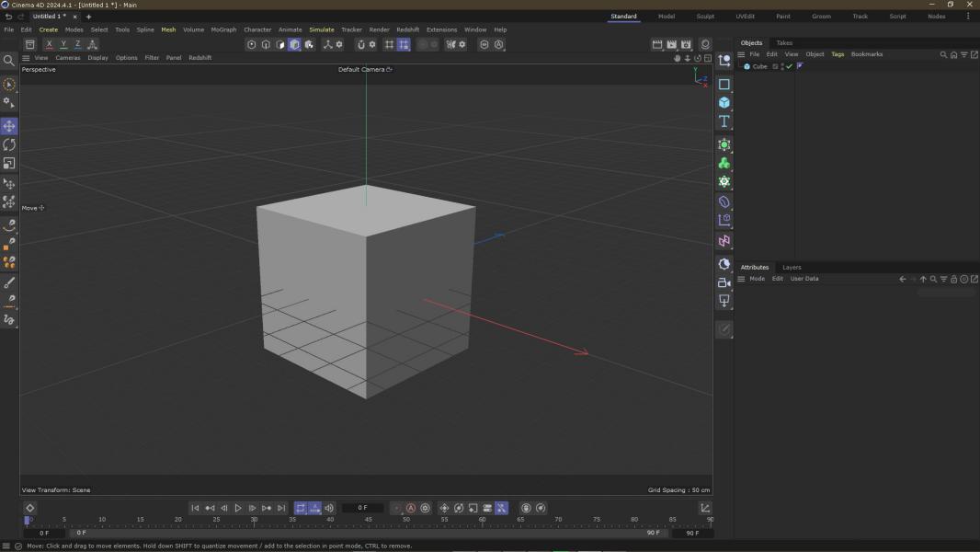Screen dimensions: 980x552
Task: Click the Objects panel search icon
Action: click(x=944, y=54)
